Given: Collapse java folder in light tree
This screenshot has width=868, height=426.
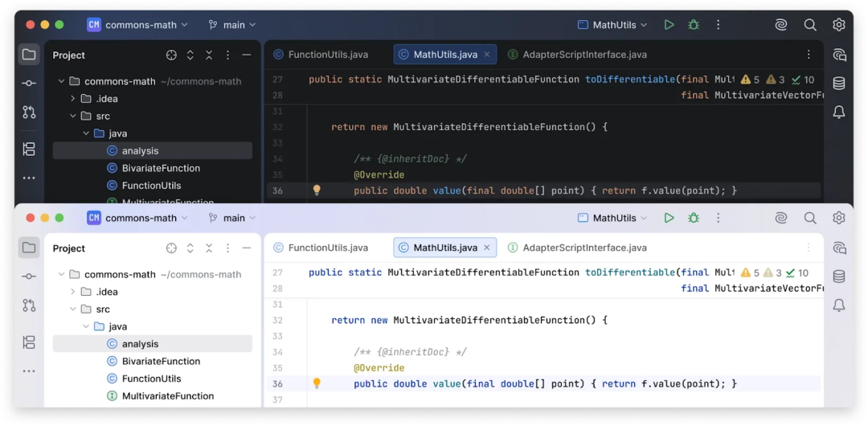Looking at the screenshot, I should point(86,326).
